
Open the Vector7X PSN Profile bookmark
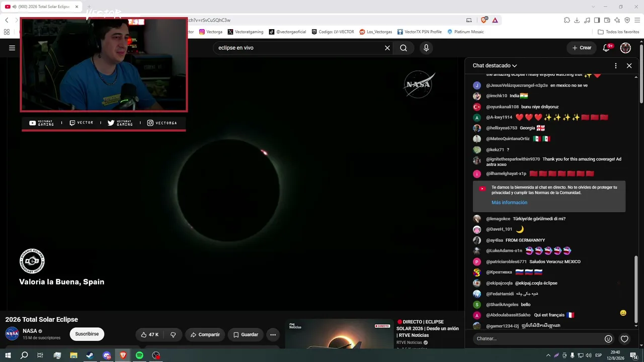419,32
